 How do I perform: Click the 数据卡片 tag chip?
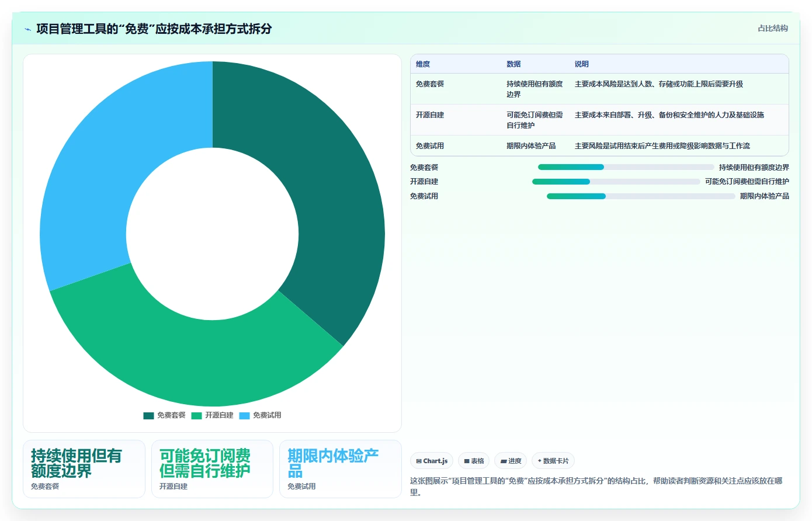(553, 461)
